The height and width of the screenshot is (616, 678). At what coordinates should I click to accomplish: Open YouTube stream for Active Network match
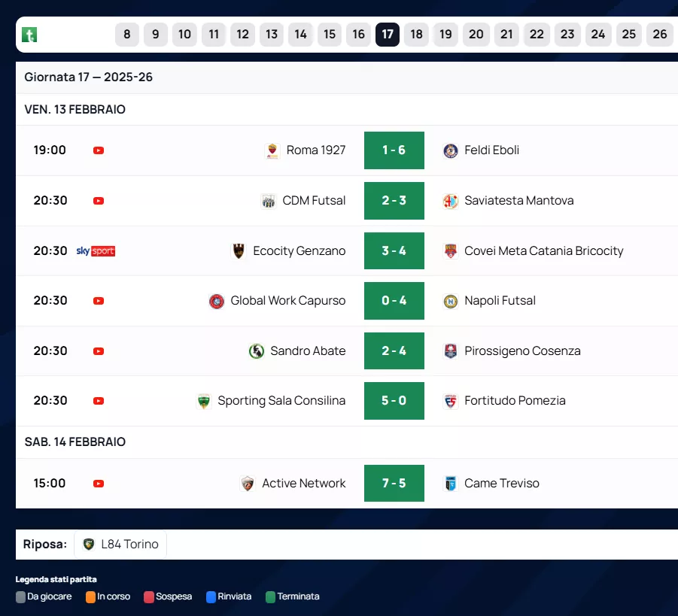[99, 484]
